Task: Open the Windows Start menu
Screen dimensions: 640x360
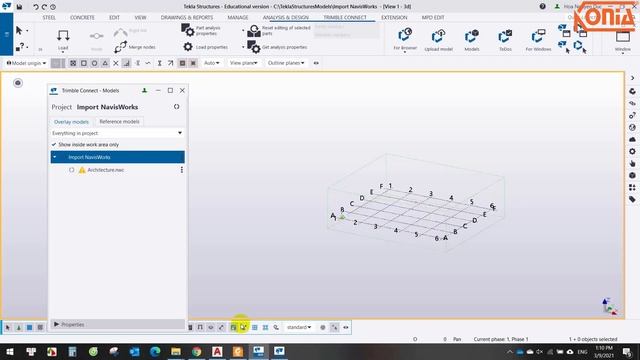Action: [x=10, y=351]
